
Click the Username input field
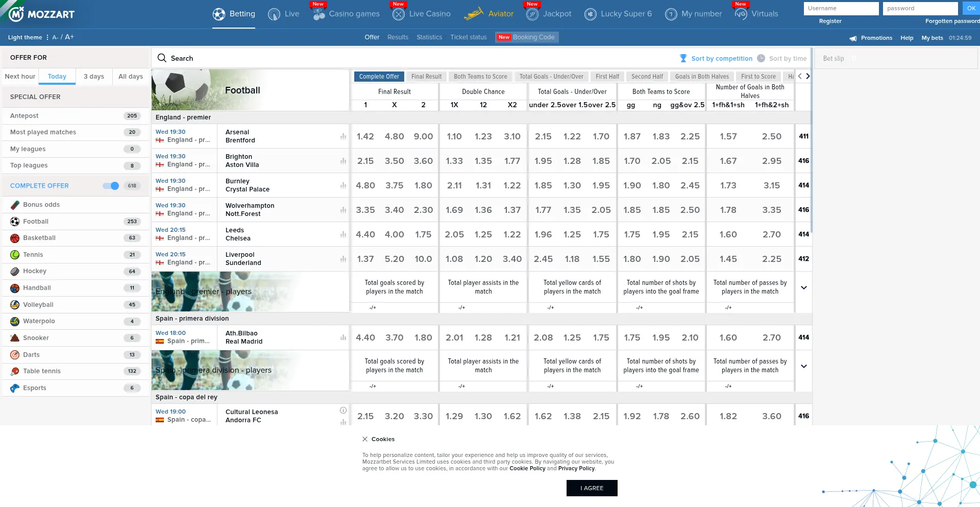pos(841,9)
